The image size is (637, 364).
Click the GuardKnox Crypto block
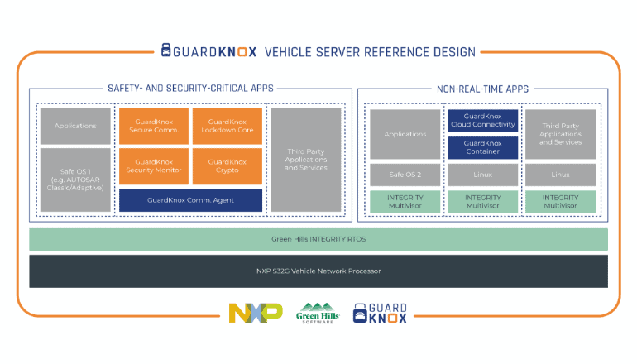[x=227, y=166]
